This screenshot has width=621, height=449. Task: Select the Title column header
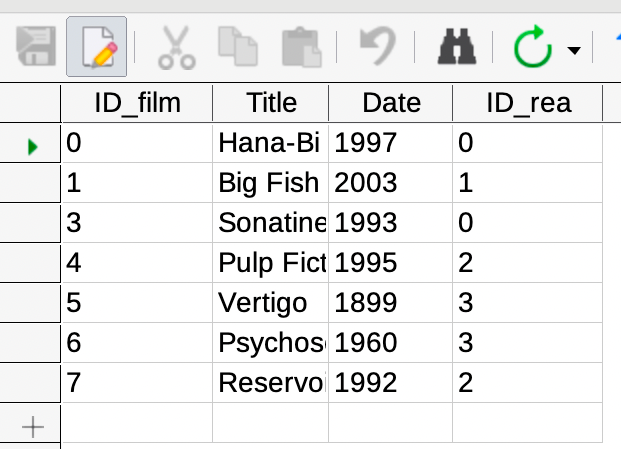271,103
